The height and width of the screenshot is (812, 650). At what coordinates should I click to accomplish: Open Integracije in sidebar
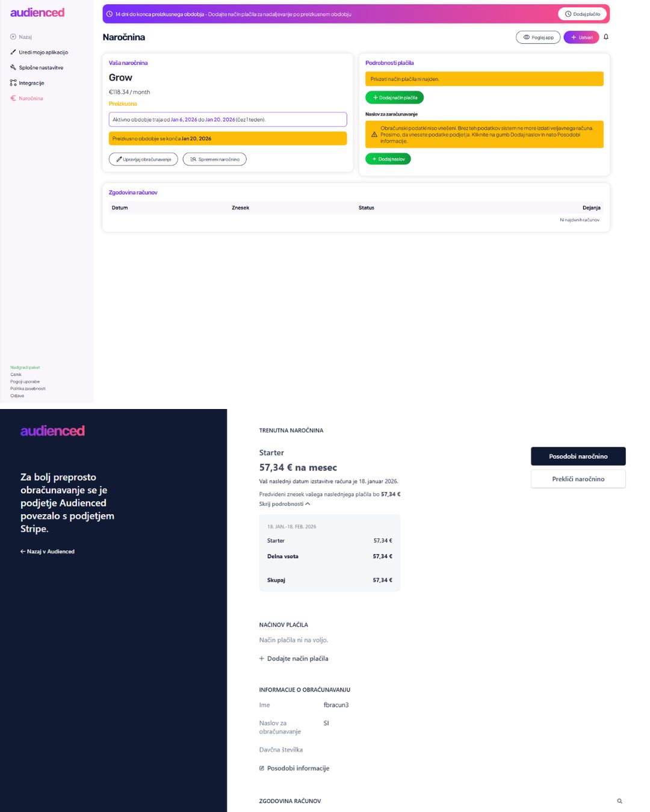(31, 83)
